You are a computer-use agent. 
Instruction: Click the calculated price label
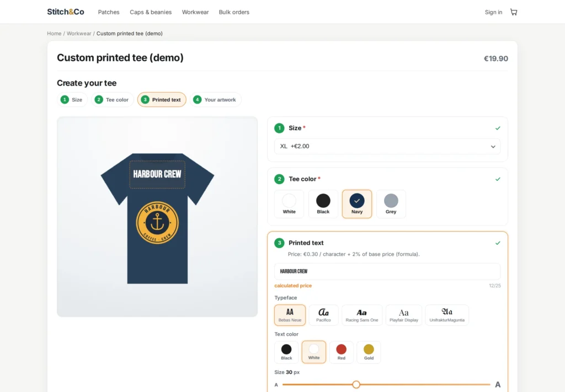pos(293,286)
